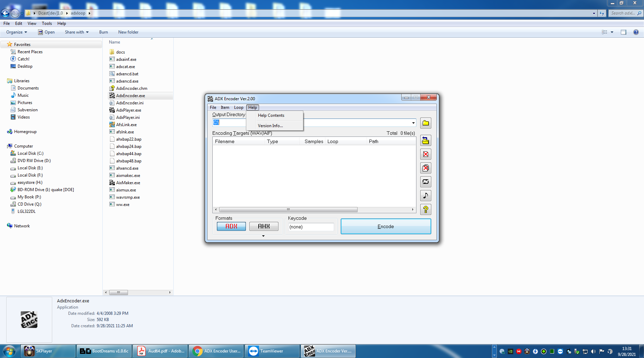The width and height of the screenshot is (644, 358).
Task: Open the change view dropdown arrow
Action: [612, 32]
